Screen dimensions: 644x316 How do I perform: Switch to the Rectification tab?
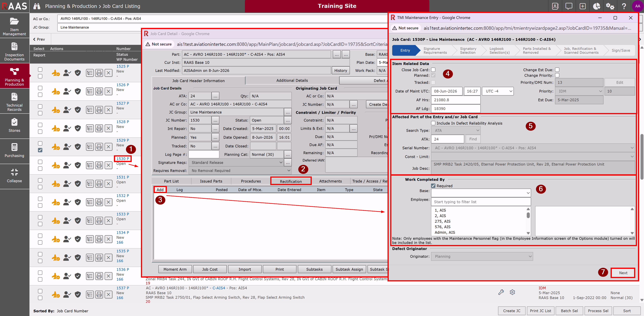[291, 182]
